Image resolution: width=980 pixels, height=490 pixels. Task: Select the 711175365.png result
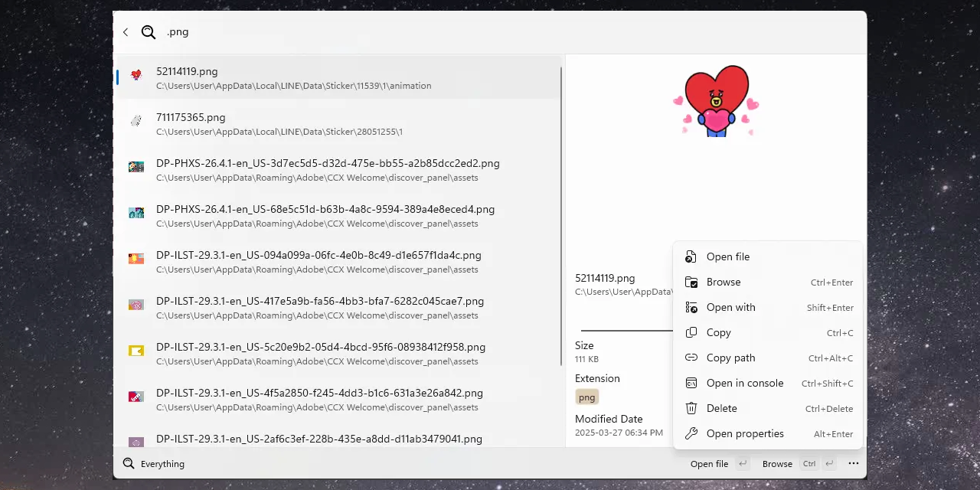pos(338,123)
